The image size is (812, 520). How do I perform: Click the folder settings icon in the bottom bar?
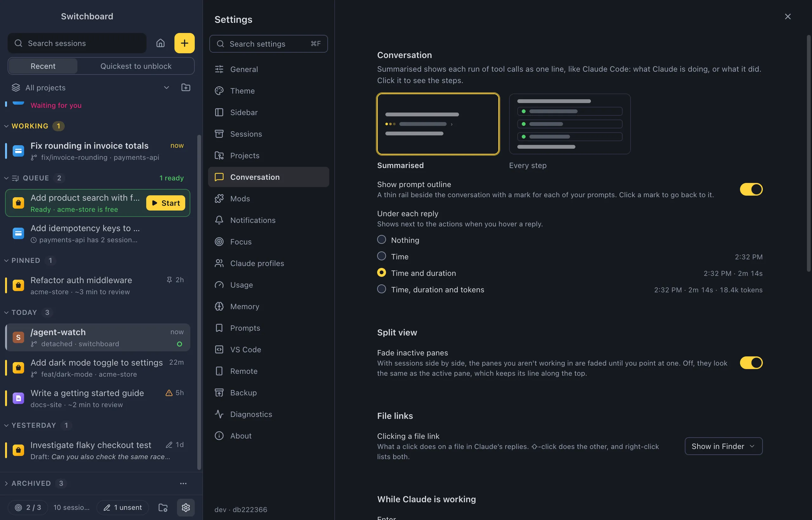(163, 507)
